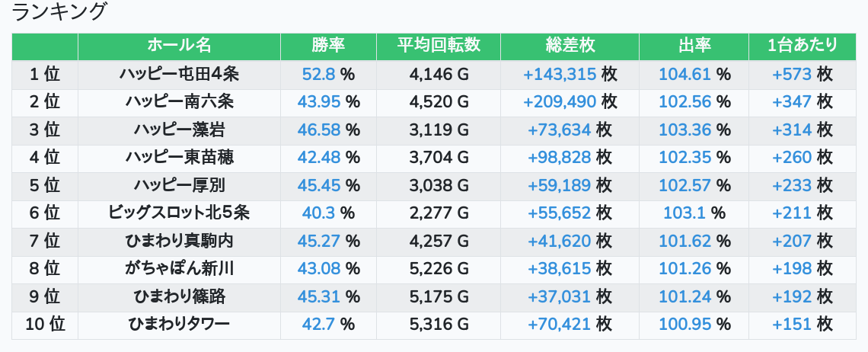Screen dimensions: 868x352
Task: Click the ビッグスロット北5条 hall name
Action: (x=179, y=213)
